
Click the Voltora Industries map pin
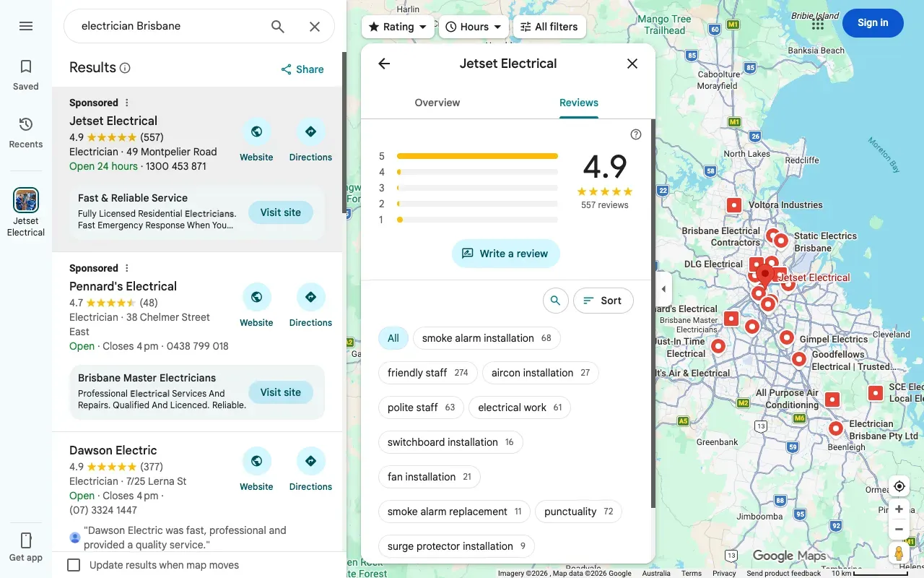point(734,205)
